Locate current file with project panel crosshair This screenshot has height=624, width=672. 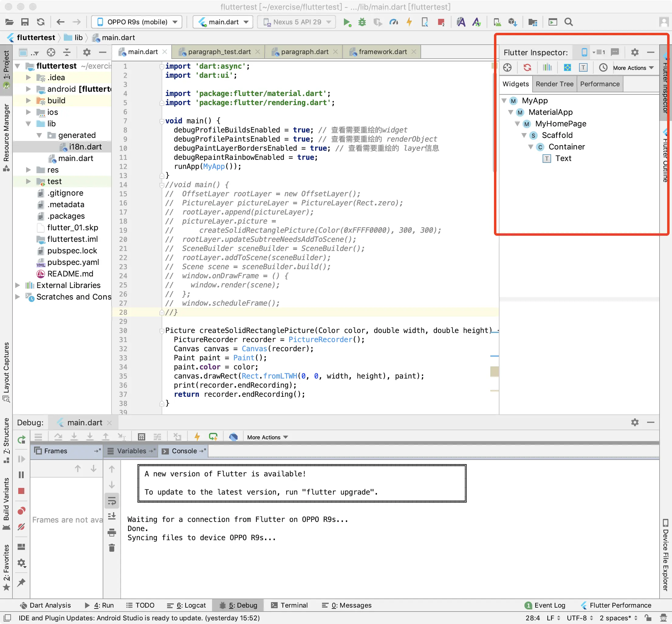[51, 52]
